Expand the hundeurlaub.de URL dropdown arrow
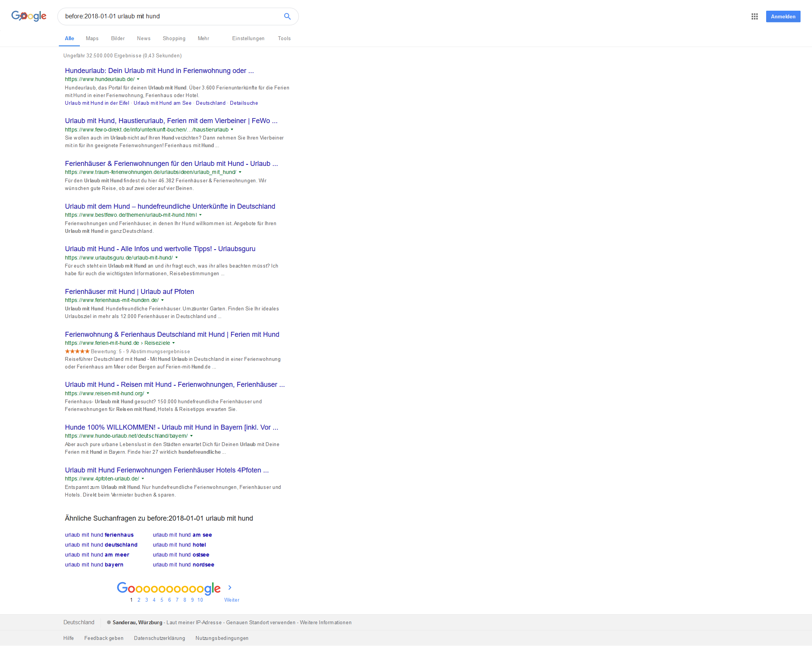The width and height of the screenshot is (812, 646). [138, 80]
